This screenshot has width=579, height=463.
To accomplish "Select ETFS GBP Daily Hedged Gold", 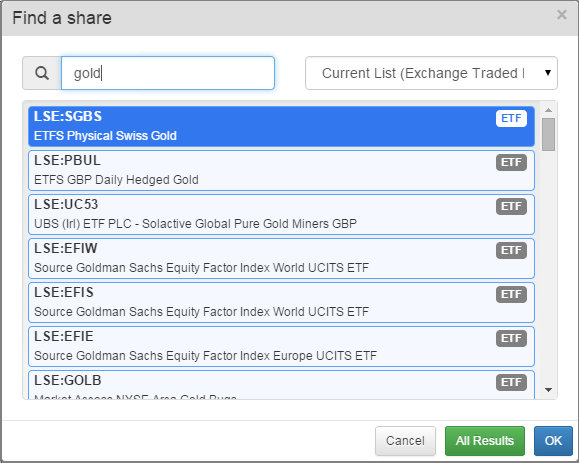I will [x=281, y=170].
